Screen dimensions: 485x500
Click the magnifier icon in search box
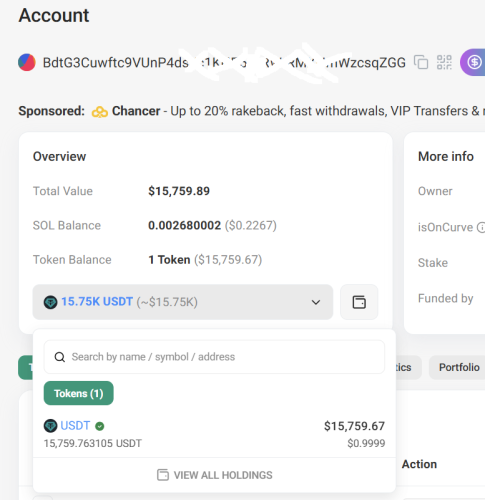coord(60,357)
